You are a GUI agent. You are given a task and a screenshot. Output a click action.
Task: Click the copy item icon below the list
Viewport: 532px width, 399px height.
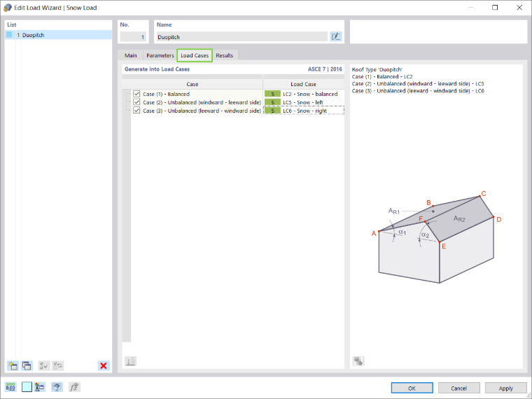(27, 365)
